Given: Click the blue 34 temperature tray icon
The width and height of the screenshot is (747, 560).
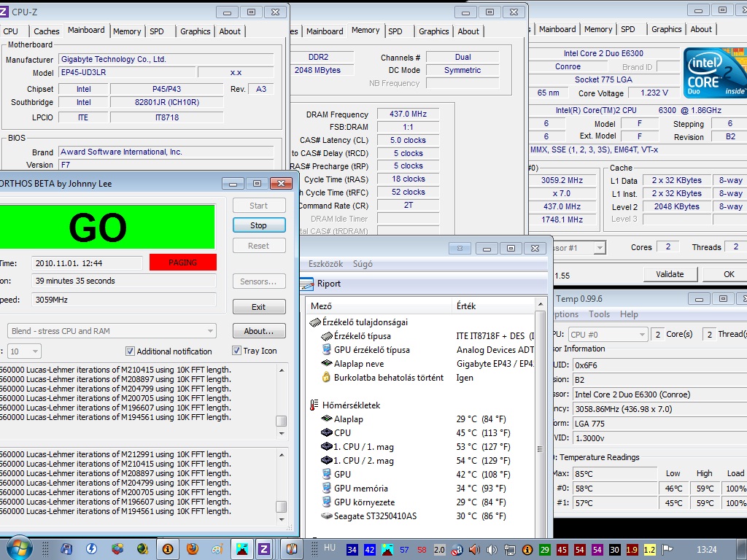Looking at the screenshot, I should pyautogui.click(x=352, y=550).
